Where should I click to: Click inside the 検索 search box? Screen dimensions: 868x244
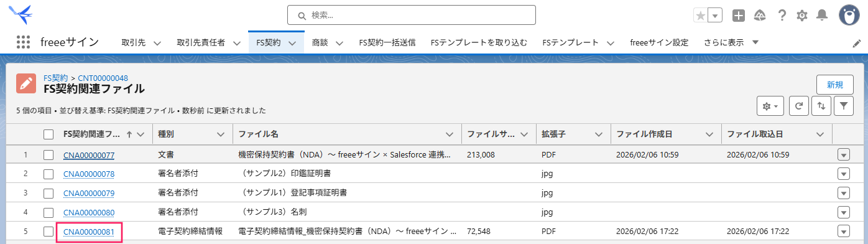[x=412, y=15]
